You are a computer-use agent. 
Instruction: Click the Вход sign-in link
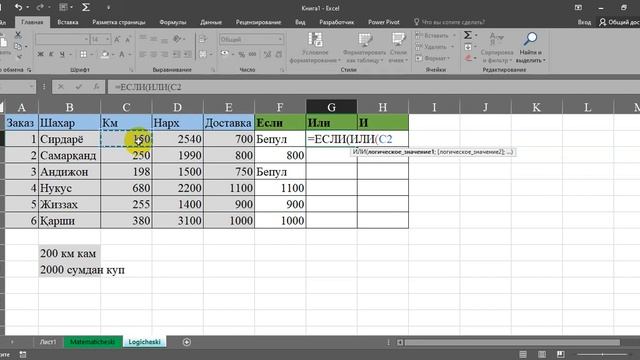pyautogui.click(x=584, y=22)
